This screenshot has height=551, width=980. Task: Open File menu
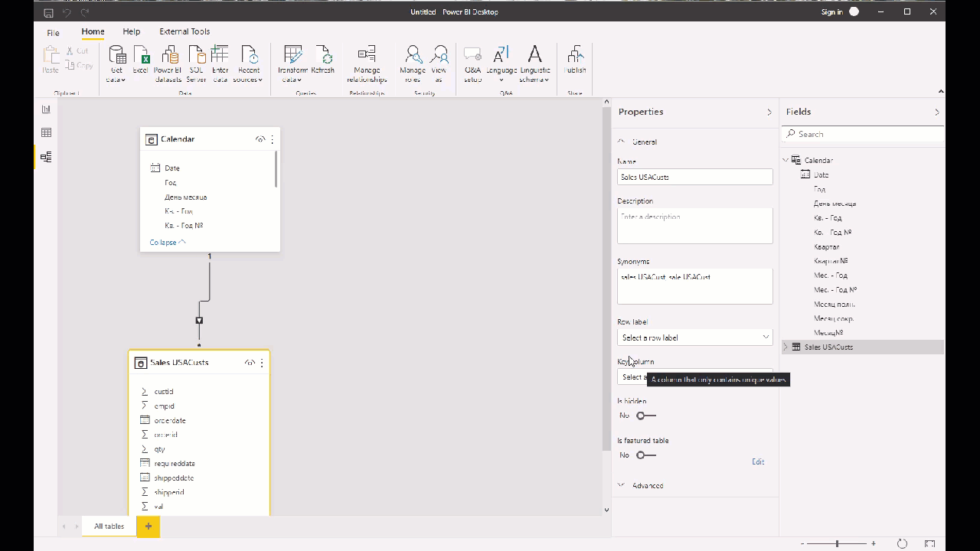(53, 33)
